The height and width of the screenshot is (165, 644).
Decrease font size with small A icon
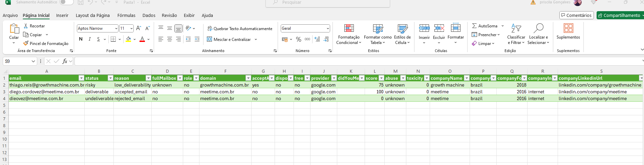pyautogui.click(x=147, y=28)
